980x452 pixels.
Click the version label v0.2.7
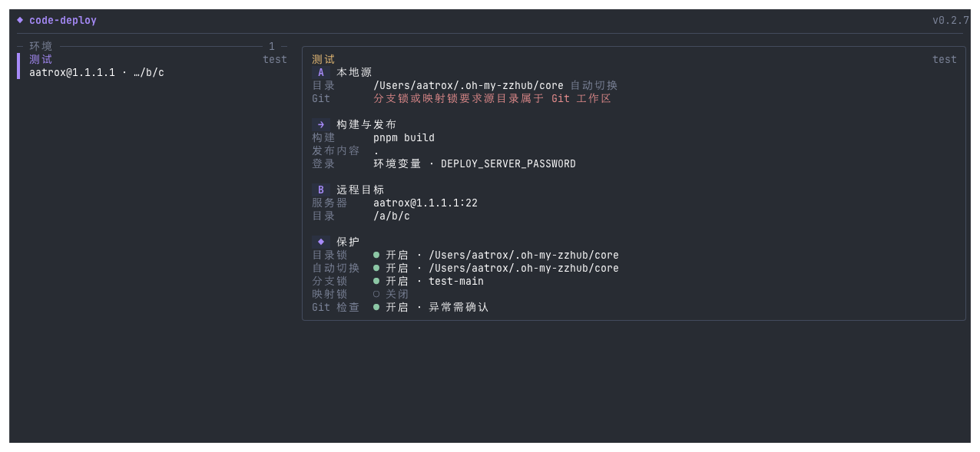[951, 21]
